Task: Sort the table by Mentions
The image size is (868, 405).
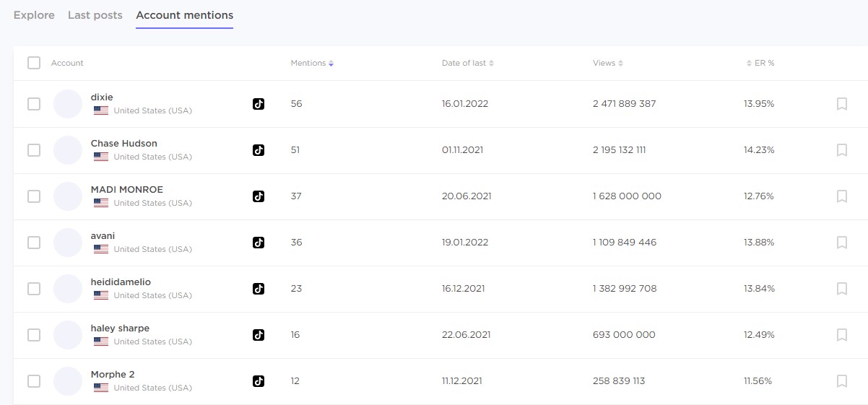Action: 312,64
